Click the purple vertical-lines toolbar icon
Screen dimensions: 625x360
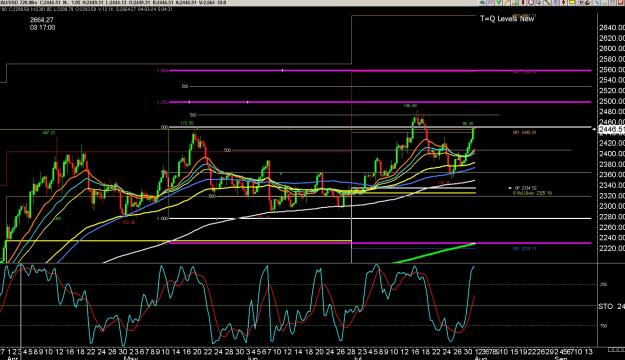point(556,2)
